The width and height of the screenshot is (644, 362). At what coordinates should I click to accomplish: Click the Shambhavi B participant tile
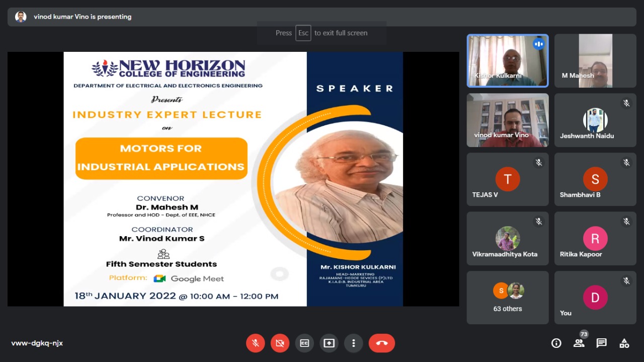coord(595,179)
